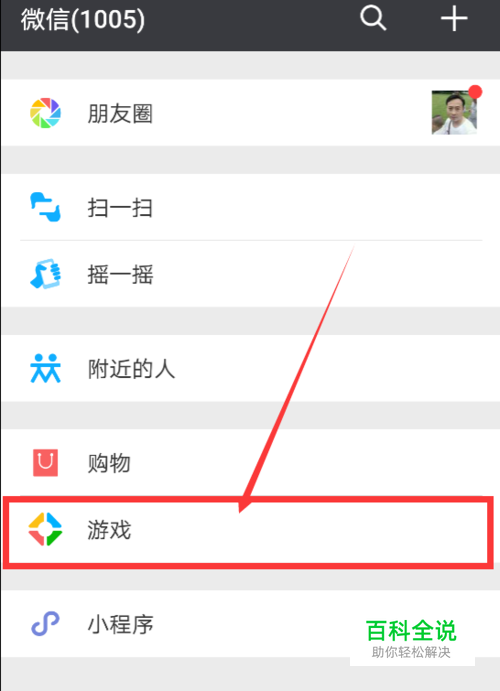500x691 pixels.
Task: Tap the 微信(1005) title
Action: 82,19
